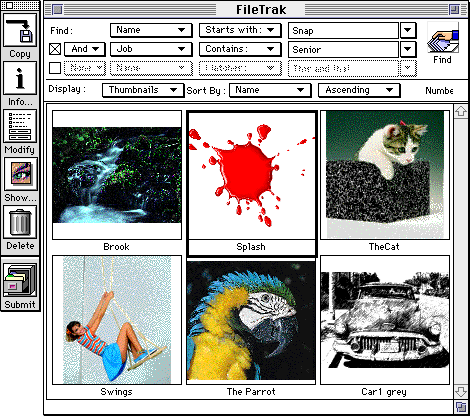Select the Modify form icon
Viewport: 470px width, 416px height.
[20, 126]
